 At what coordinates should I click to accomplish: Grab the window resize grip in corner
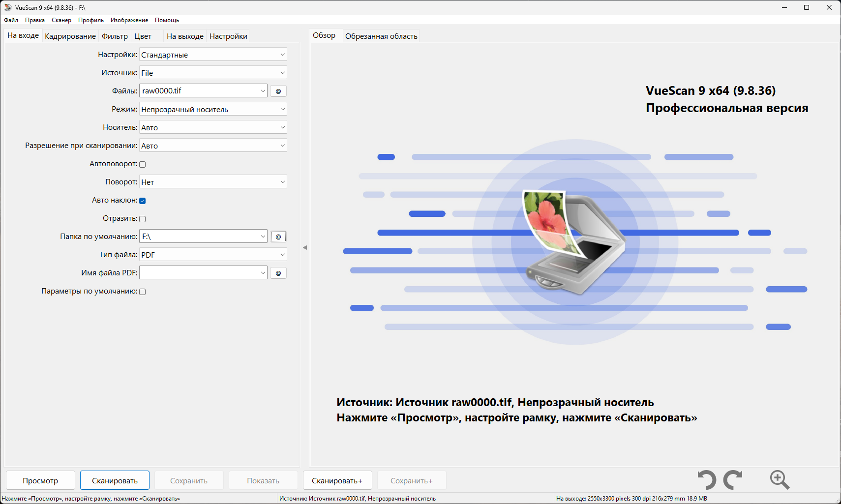coord(837,500)
